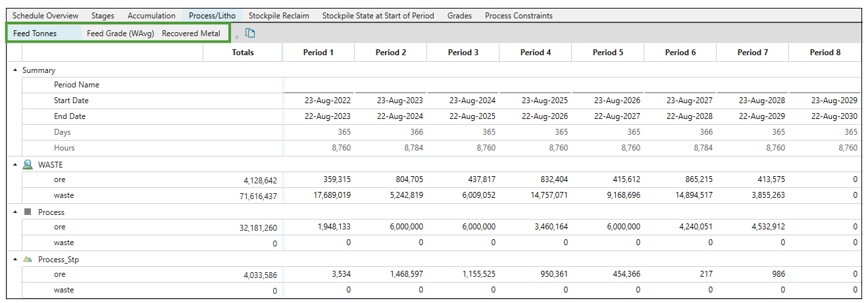Switch to the Schedule Overview tab
The height and width of the screenshot is (303, 868).
[x=45, y=15]
